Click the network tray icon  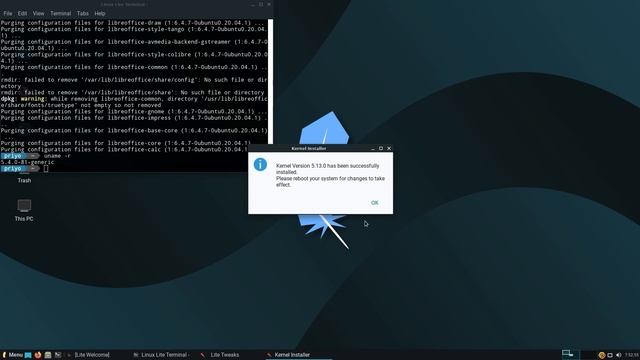point(610,355)
